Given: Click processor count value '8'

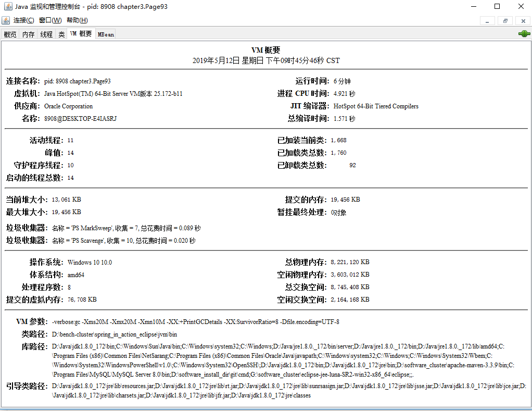Looking at the screenshot, I should (69, 288).
